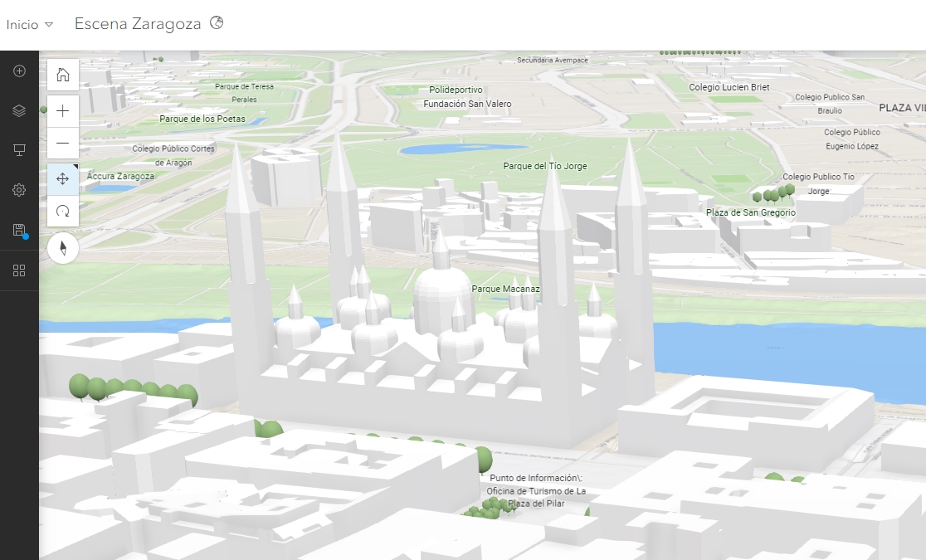Viewport: 926px width, 560px height.
Task: Click the Colegio Público Eugenio López label
Action: [x=852, y=139]
